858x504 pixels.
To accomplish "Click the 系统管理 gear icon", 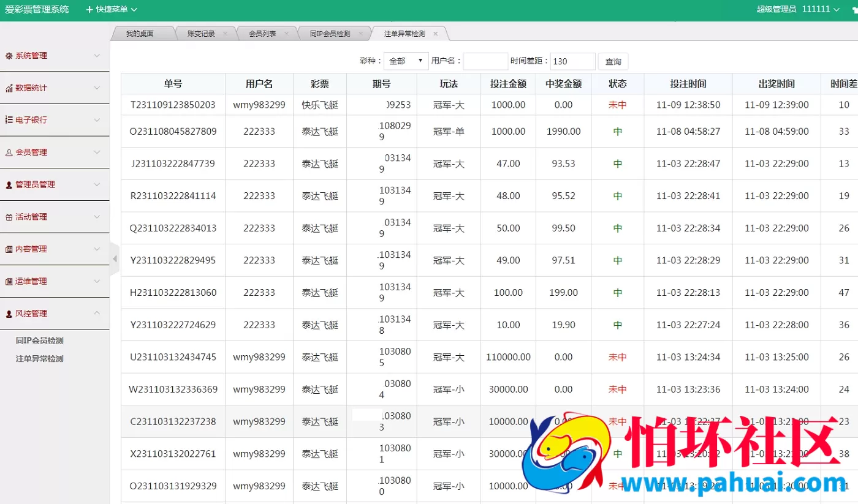I will click(x=9, y=56).
